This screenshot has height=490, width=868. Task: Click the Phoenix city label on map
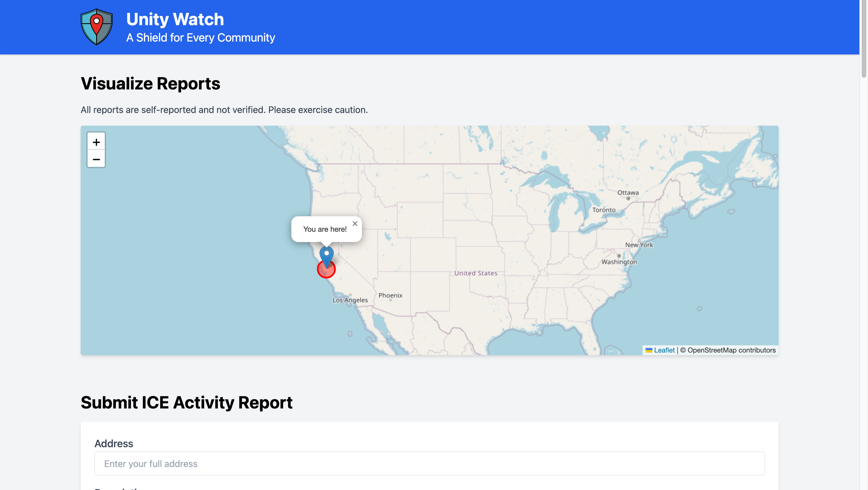[390, 295]
